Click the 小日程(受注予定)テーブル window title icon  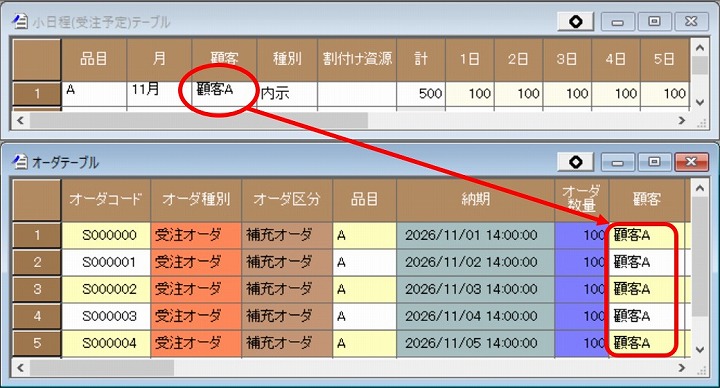click(x=19, y=22)
